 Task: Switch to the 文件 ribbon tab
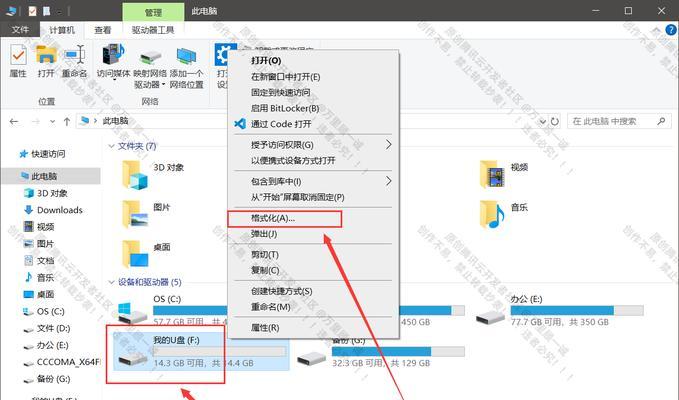tap(20, 30)
